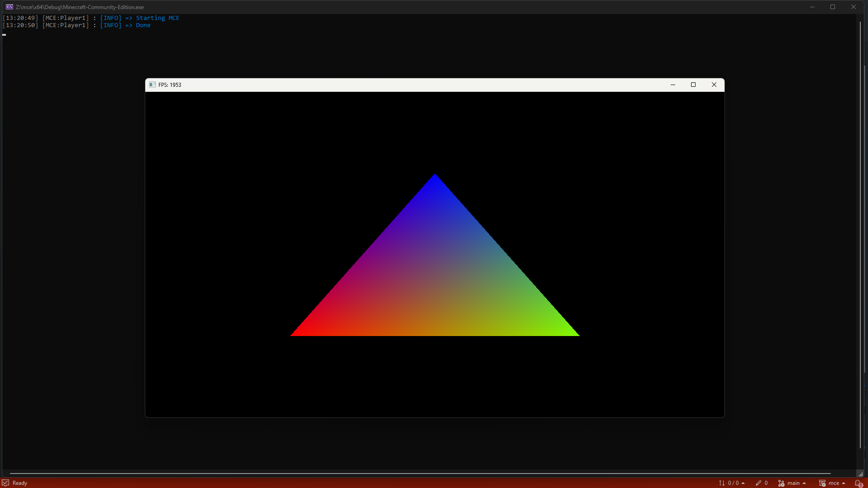Click the mce repository icon
This screenshot has width=868, height=488.
pyautogui.click(x=822, y=483)
